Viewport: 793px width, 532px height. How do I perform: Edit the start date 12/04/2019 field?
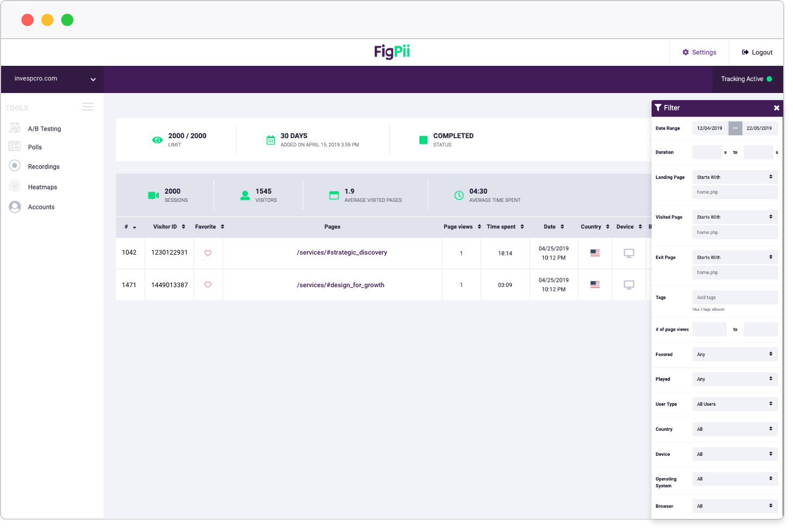click(x=710, y=128)
